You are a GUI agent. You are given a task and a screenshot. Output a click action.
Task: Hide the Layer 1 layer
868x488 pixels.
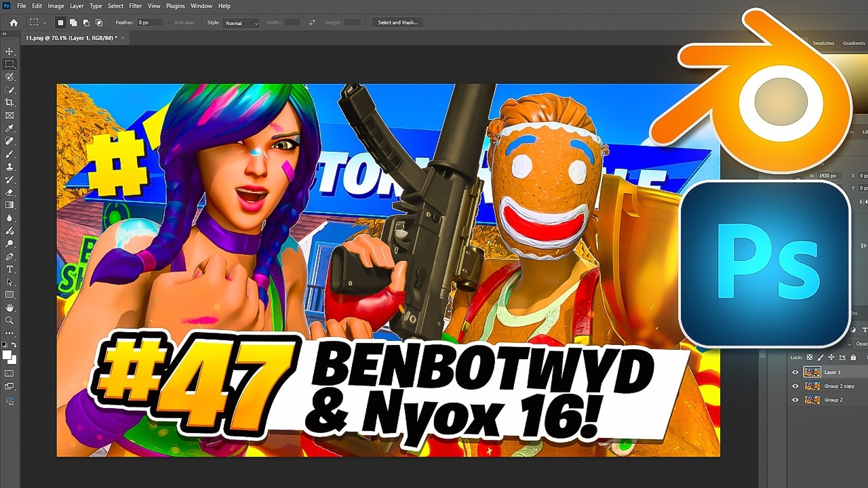pos(795,372)
